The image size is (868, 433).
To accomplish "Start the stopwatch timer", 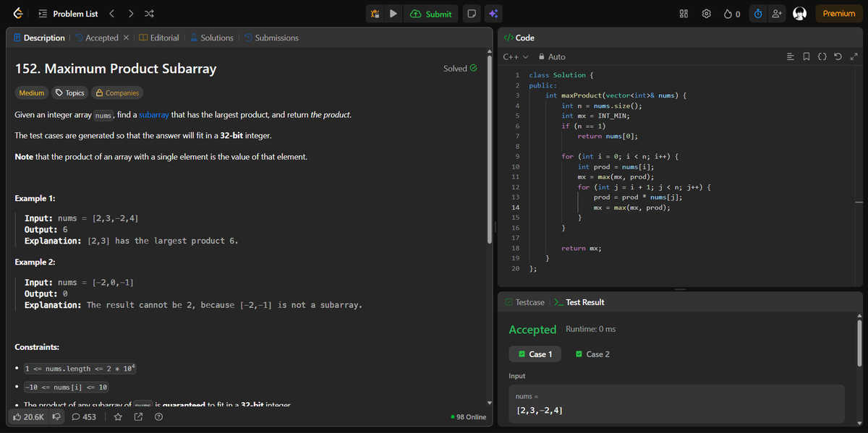I will 757,14.
